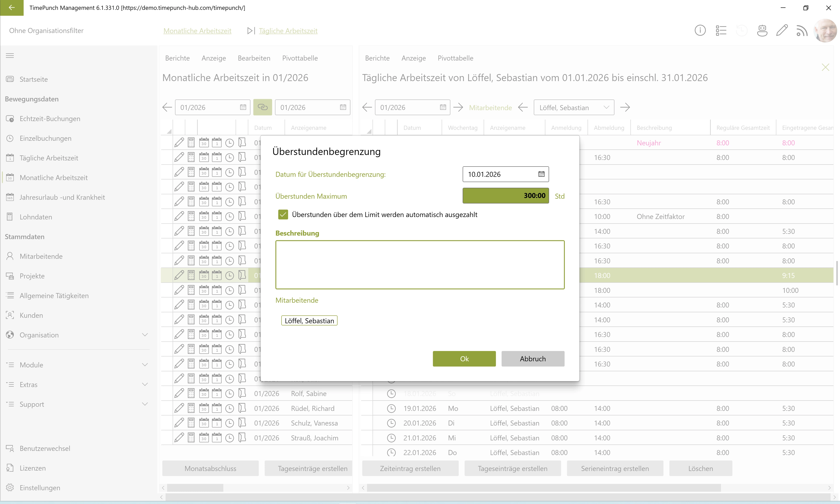
Task: Click the bottom horizontal scrollbar of daily table
Action: tap(544, 488)
